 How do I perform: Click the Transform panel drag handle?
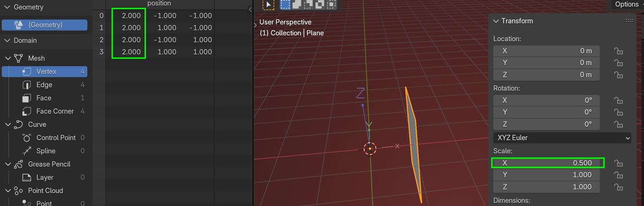[629, 21]
